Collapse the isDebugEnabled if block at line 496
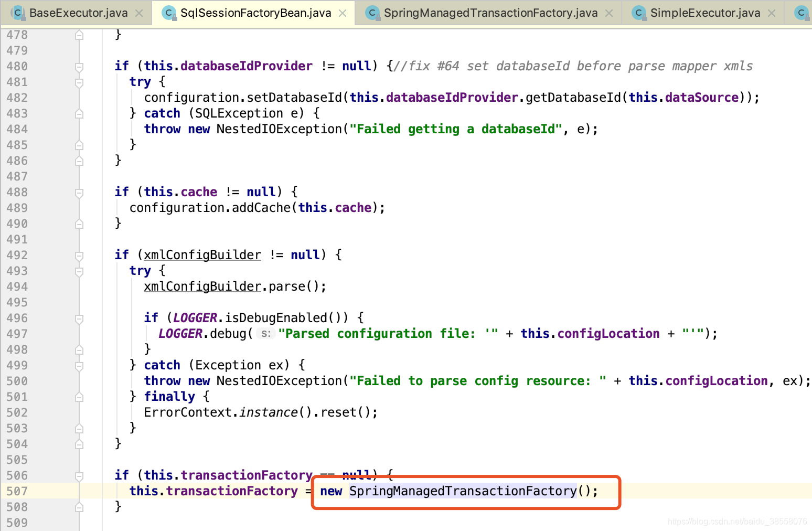The image size is (812, 531). pyautogui.click(x=79, y=318)
